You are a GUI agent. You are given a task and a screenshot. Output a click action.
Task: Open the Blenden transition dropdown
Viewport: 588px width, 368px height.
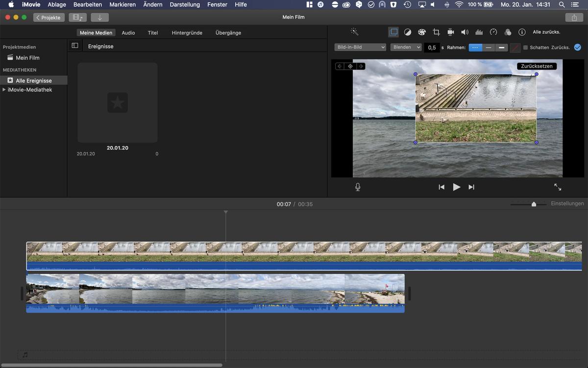406,47
